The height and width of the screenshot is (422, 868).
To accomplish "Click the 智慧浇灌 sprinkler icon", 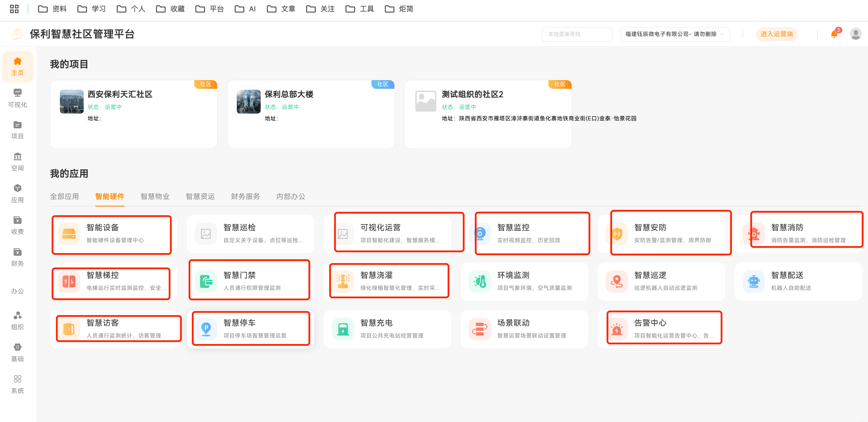I will pos(343,281).
